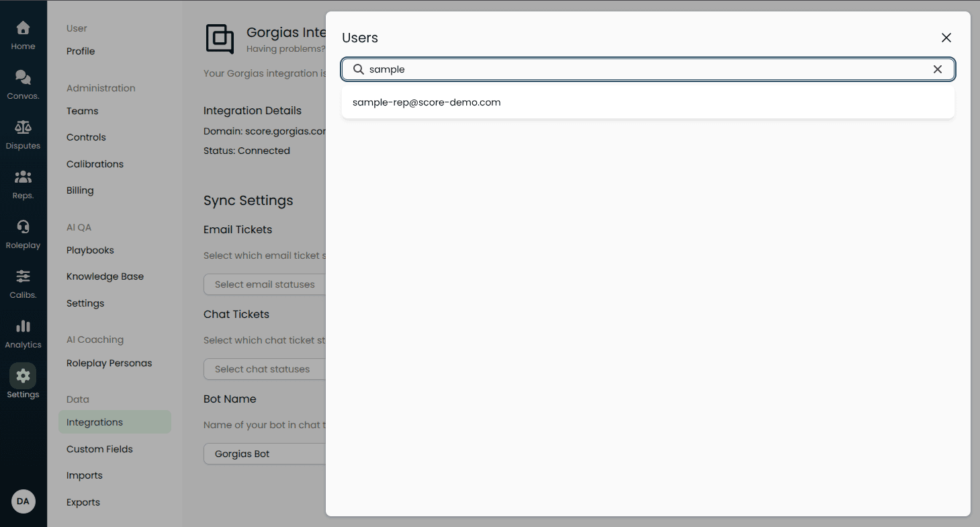Open Roleplay Personas page

[x=109, y=363]
